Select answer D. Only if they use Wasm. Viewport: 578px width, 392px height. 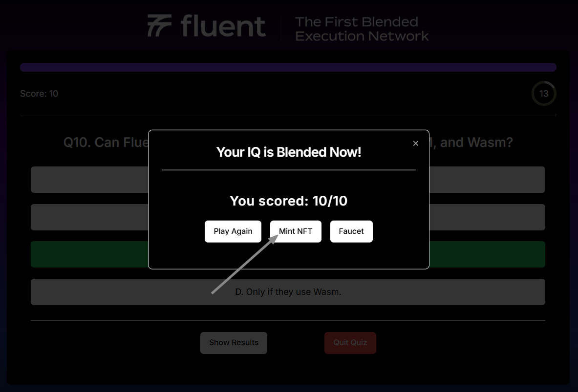pyautogui.click(x=288, y=292)
